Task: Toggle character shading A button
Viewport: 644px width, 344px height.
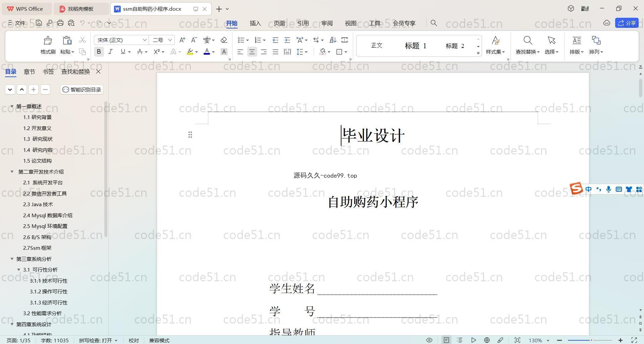Action: pyautogui.click(x=224, y=52)
